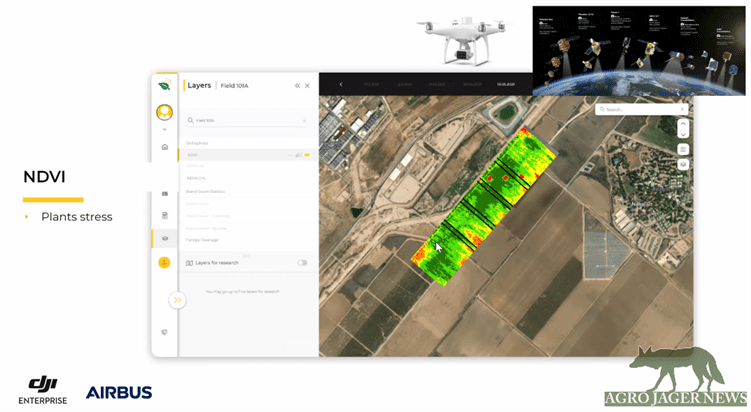The image size is (751, 412).
Task: Click the document report sidebar icon
Action: 164,215
